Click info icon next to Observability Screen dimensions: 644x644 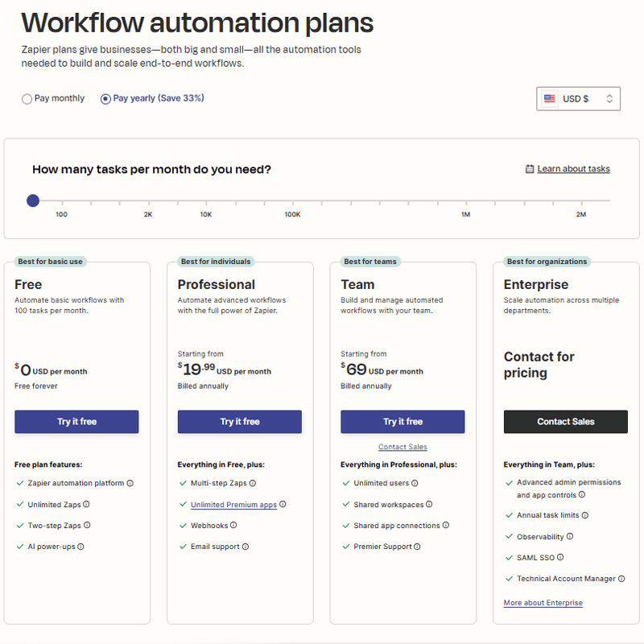(x=570, y=536)
